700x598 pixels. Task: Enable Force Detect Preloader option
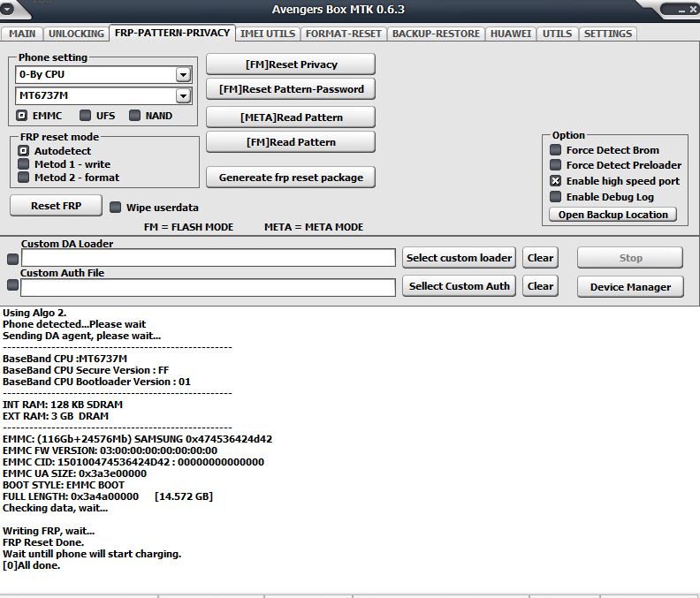[555, 164]
